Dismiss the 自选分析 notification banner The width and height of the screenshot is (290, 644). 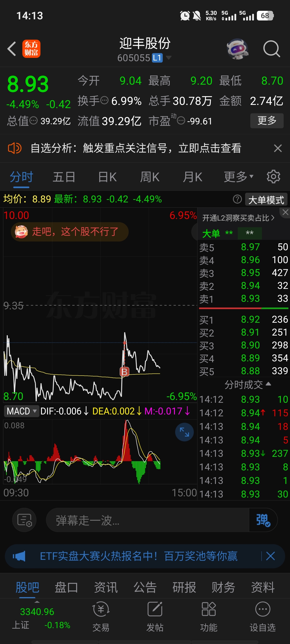[x=278, y=148]
